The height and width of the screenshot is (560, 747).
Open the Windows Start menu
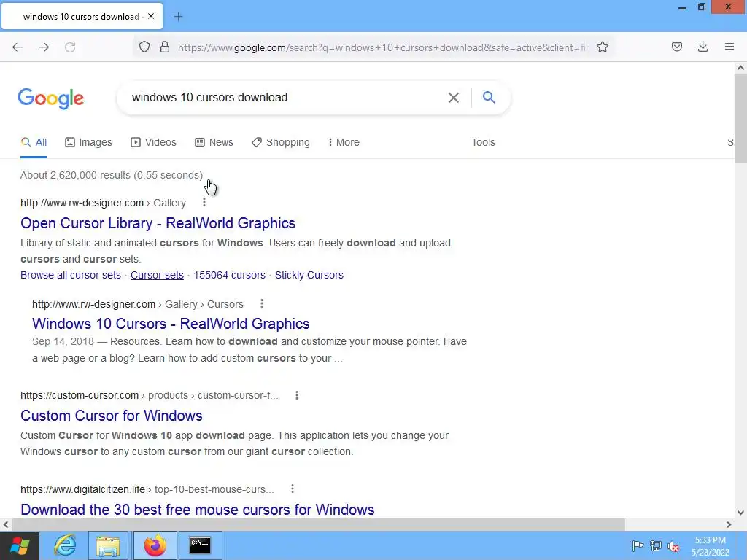tap(20, 545)
